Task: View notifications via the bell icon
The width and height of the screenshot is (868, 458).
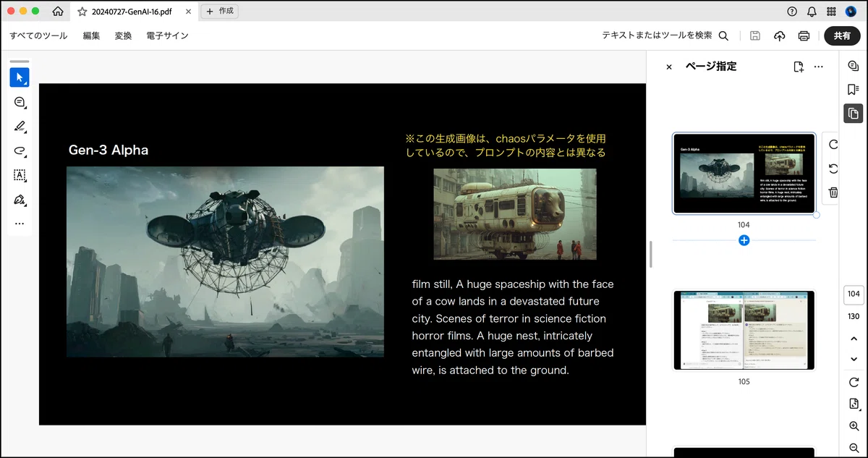Action: [812, 12]
